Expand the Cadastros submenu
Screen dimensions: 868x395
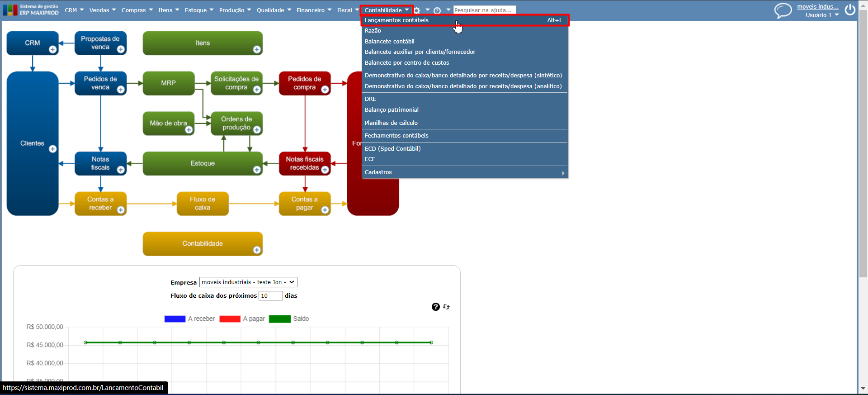(x=465, y=172)
